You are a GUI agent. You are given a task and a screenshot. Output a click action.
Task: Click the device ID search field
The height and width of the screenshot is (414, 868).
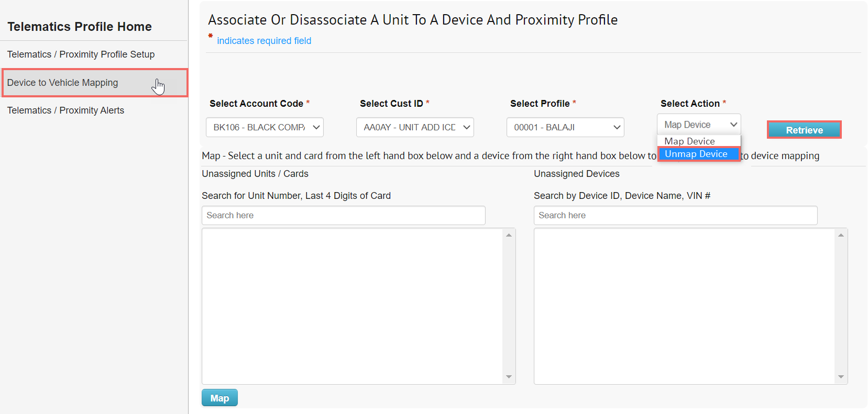pyautogui.click(x=675, y=215)
